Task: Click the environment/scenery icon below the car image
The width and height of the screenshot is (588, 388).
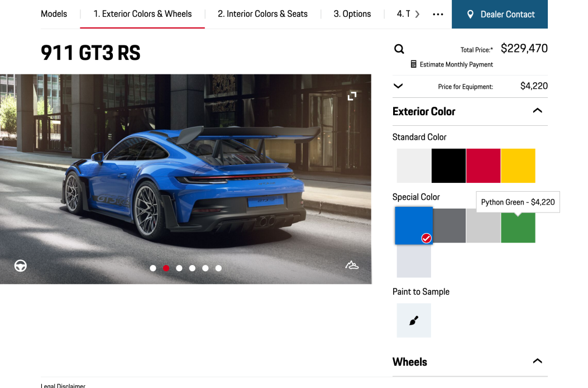Action: 352,266
